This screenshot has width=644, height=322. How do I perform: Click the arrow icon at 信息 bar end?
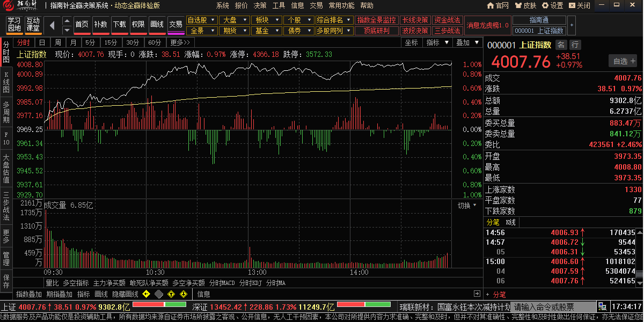pyautogui.click(x=477, y=294)
